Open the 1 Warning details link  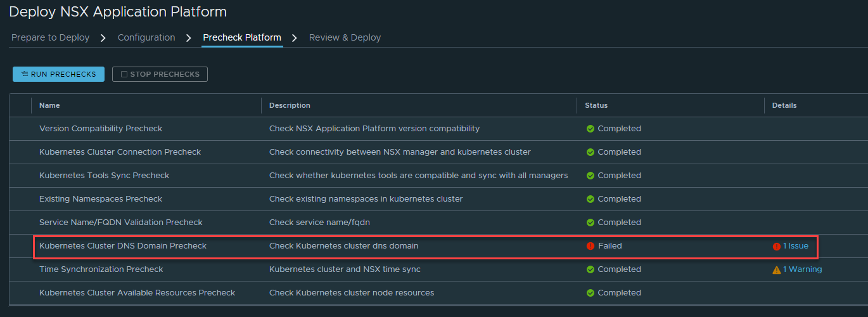tap(802, 269)
